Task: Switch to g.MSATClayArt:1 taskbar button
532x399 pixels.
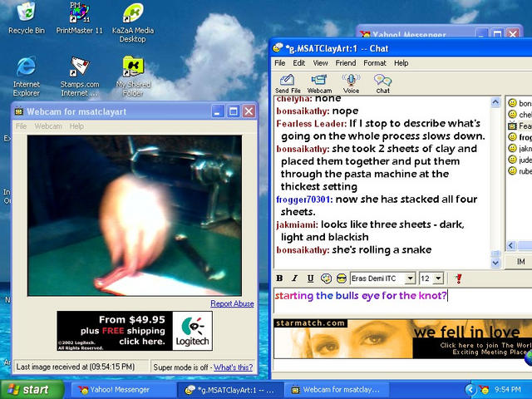Action: tap(229, 390)
